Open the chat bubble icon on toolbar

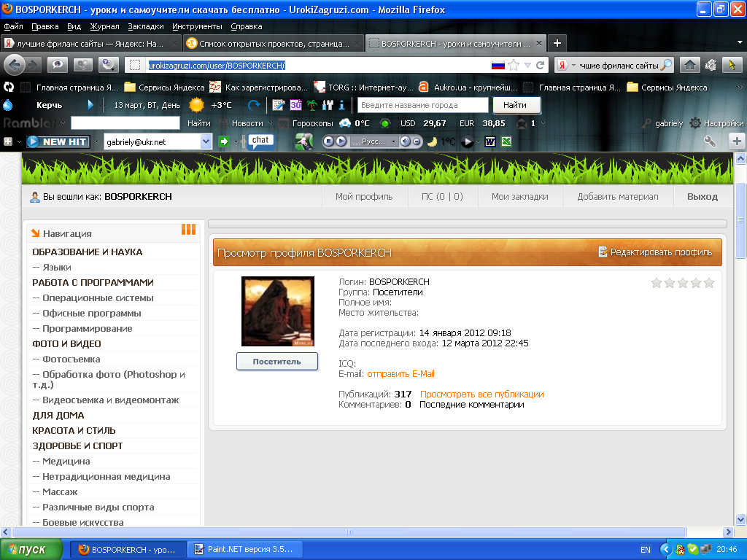[x=260, y=141]
